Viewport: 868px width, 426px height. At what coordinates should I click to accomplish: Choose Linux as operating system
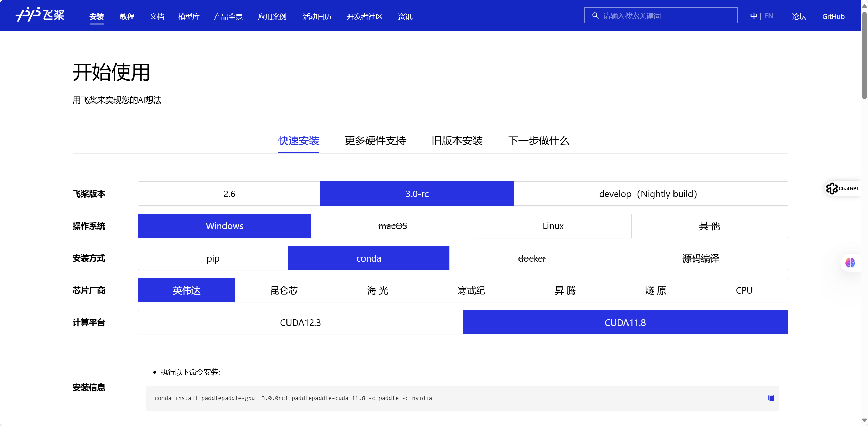coord(553,226)
